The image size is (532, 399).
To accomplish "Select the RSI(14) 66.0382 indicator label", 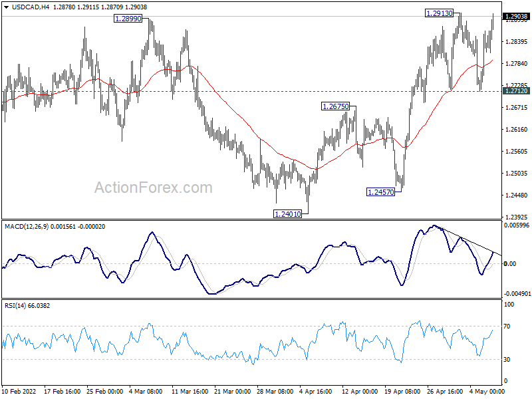I will 27,306.
